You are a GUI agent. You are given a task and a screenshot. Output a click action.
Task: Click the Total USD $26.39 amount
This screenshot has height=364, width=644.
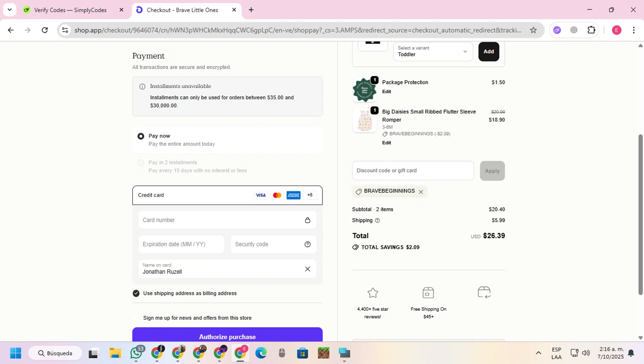pyautogui.click(x=488, y=236)
